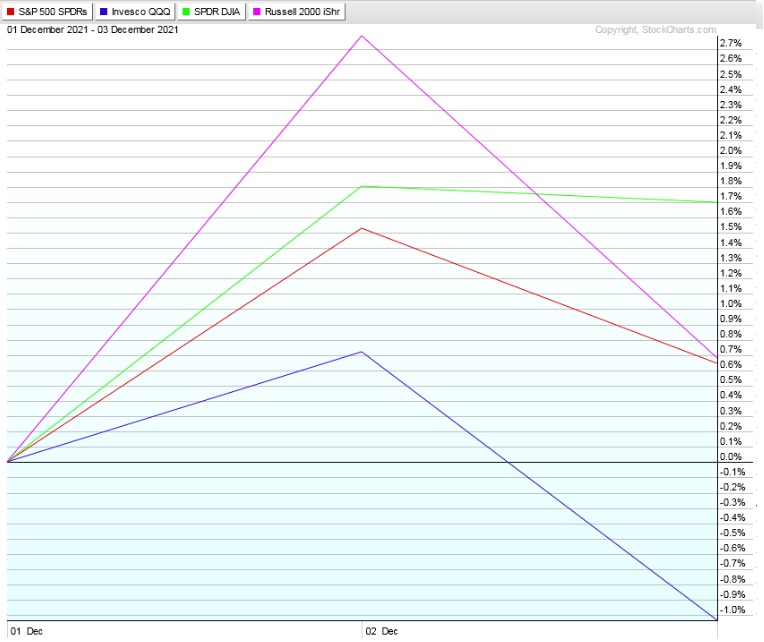Click the 01 Dec date axis label
This screenshot has width=764, height=642.
coord(27,631)
